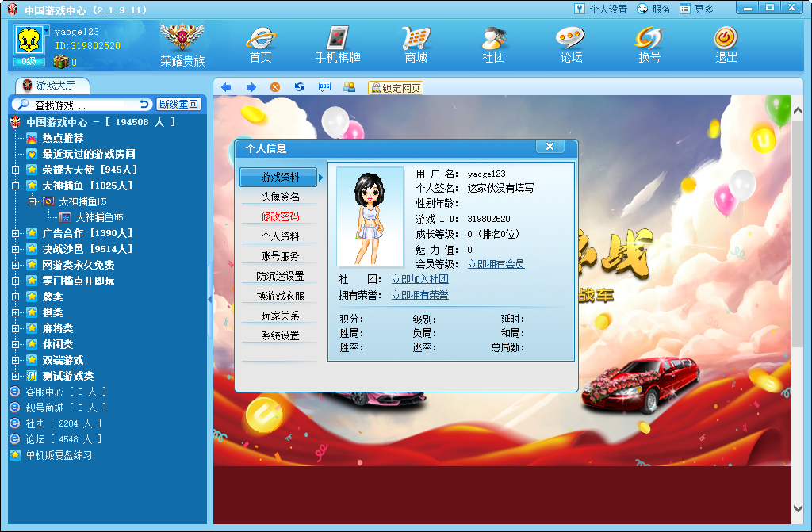
Task: Close the 个人信息 dialog
Action: point(550,147)
